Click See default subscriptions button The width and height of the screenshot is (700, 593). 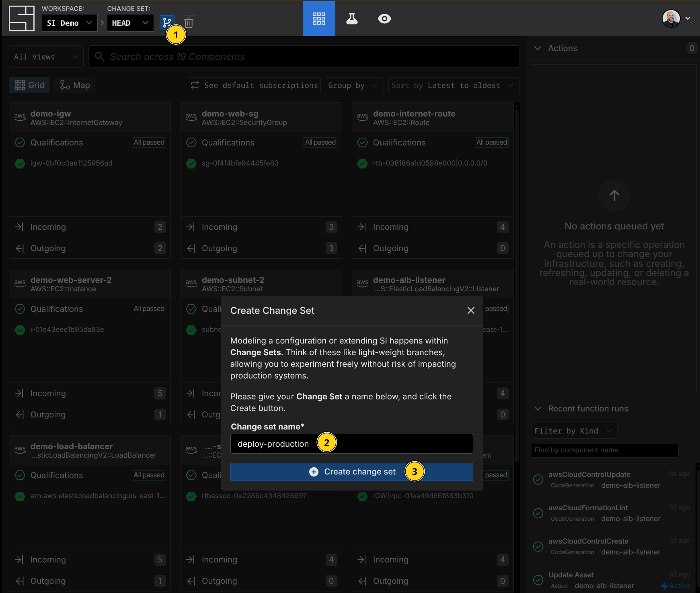click(x=254, y=85)
